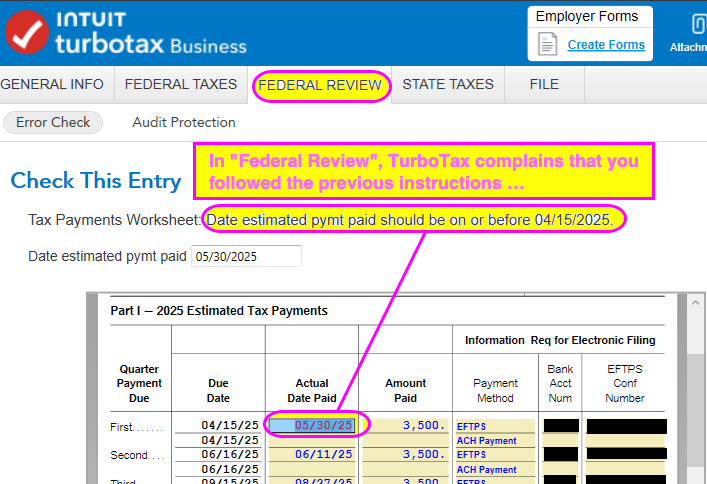Click the Second quarter date paid 06/11/25 cell
The height and width of the screenshot is (484, 707).
point(312,454)
